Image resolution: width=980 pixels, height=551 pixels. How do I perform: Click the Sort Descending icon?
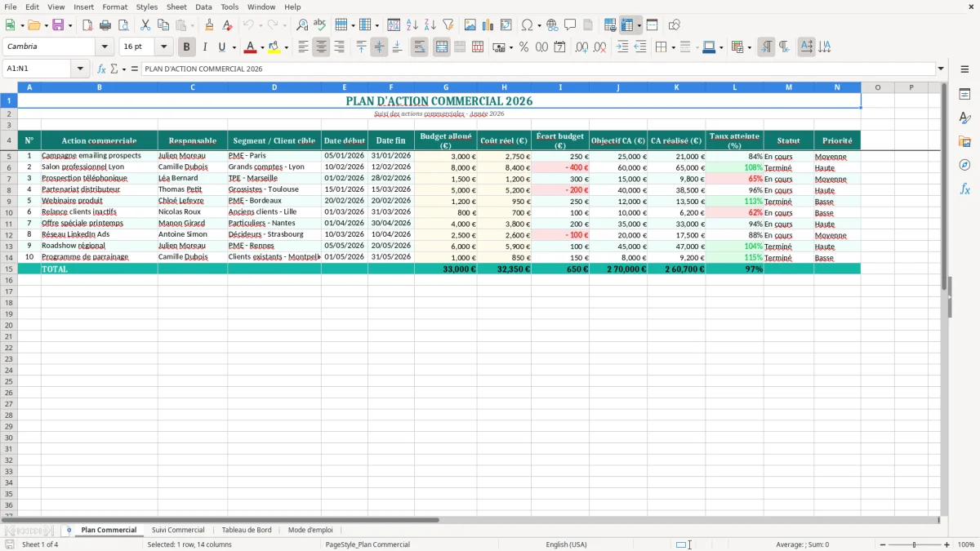tap(430, 25)
